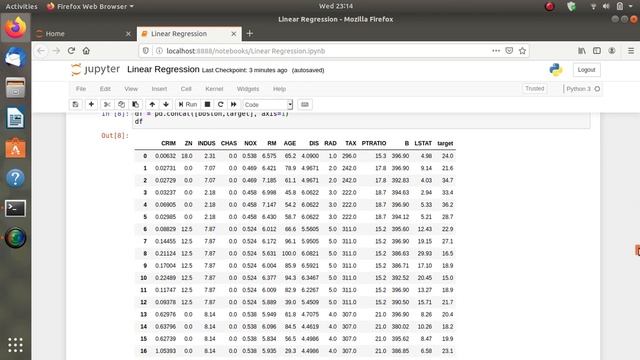Image resolution: width=640 pixels, height=360 pixels.
Task: Bookmark this page with star icon
Action: [x=522, y=51]
